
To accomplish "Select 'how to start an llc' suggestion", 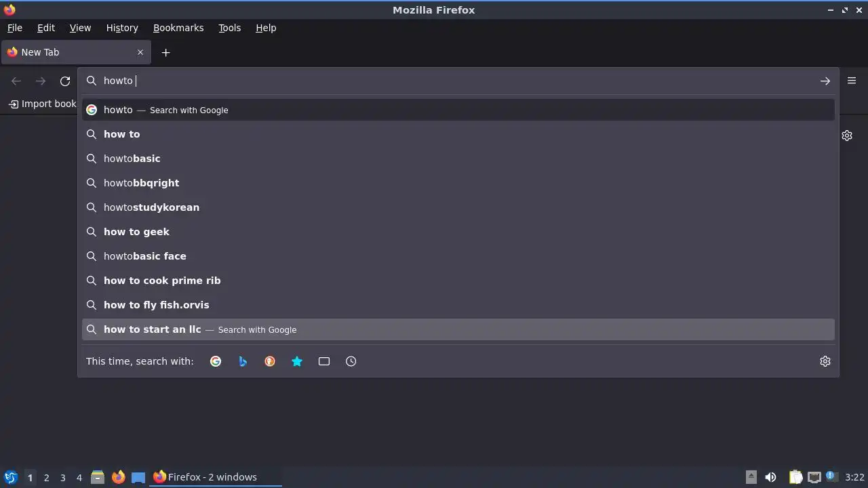I will point(458,329).
